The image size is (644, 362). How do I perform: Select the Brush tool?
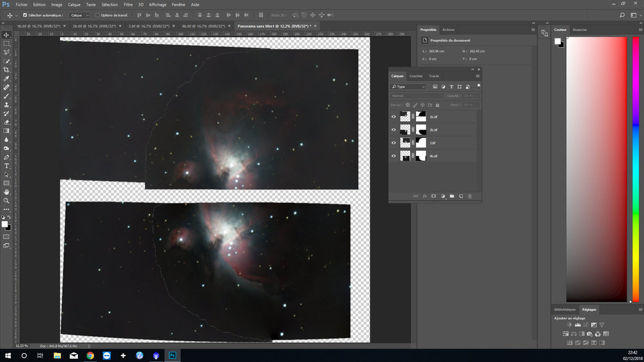6,96
